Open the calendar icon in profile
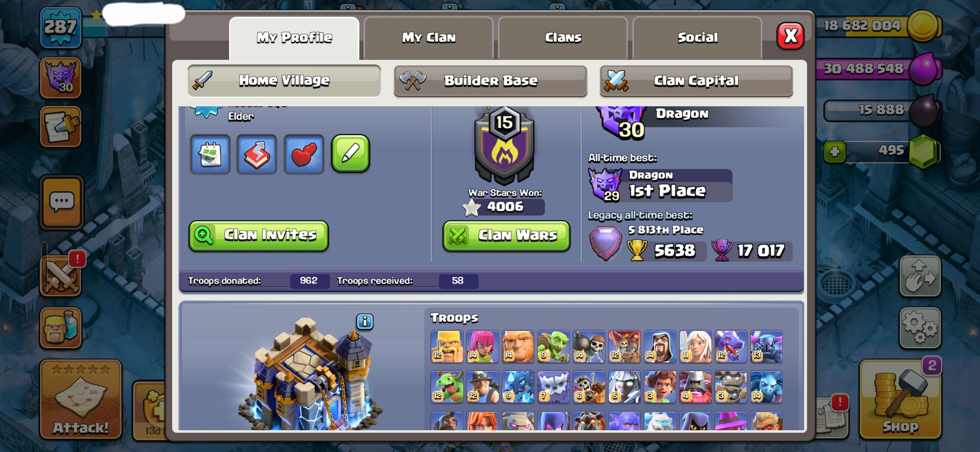The image size is (980, 452). pyautogui.click(x=210, y=154)
